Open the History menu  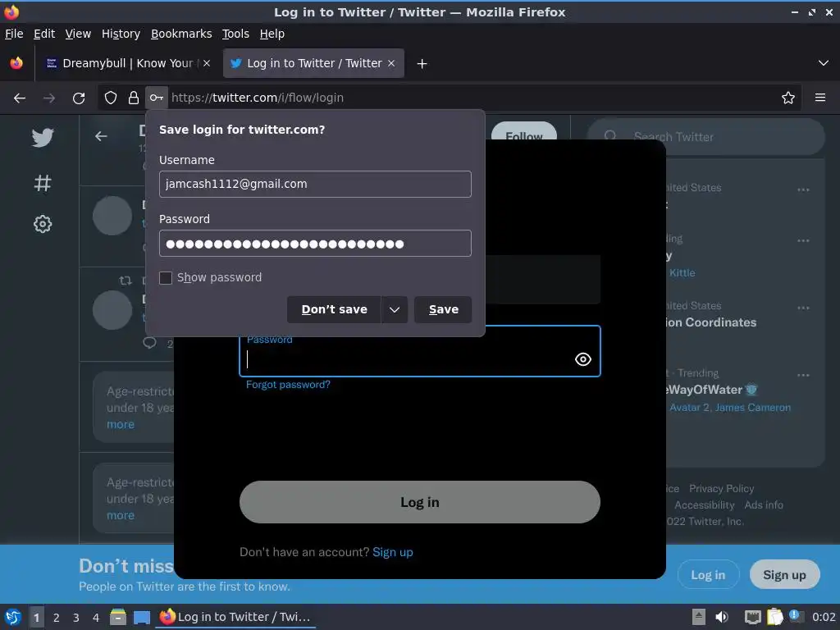(121, 34)
